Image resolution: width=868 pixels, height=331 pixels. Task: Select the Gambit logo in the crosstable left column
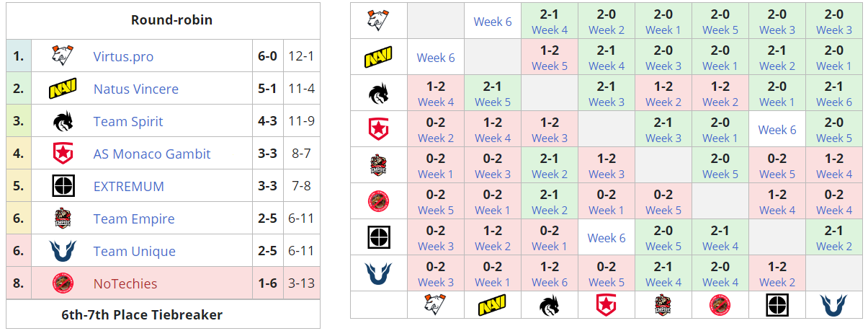point(378,130)
